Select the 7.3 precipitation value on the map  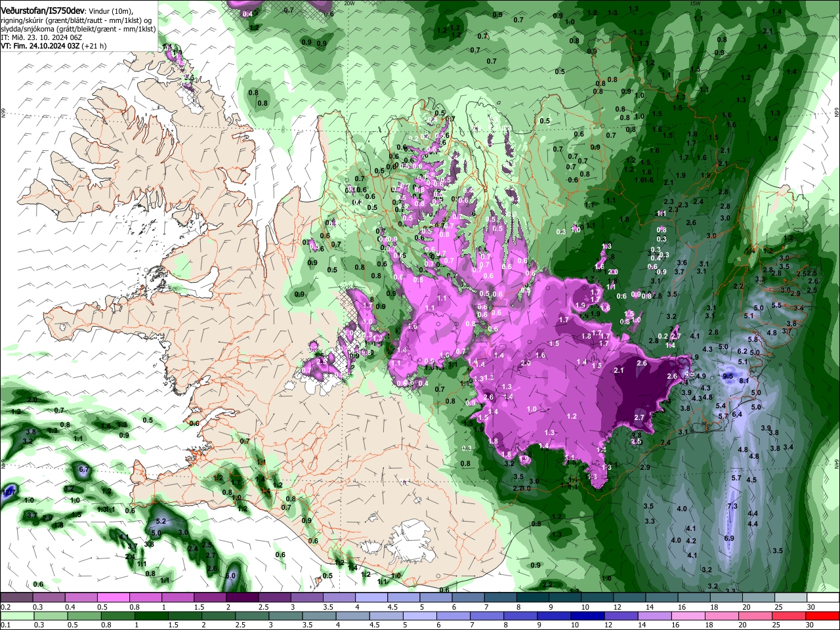(733, 507)
